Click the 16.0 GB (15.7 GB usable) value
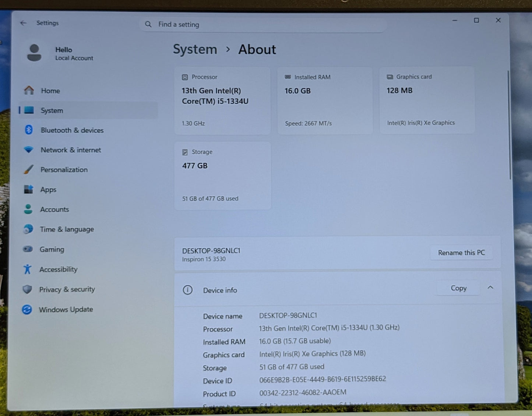532x416 pixels. click(295, 341)
